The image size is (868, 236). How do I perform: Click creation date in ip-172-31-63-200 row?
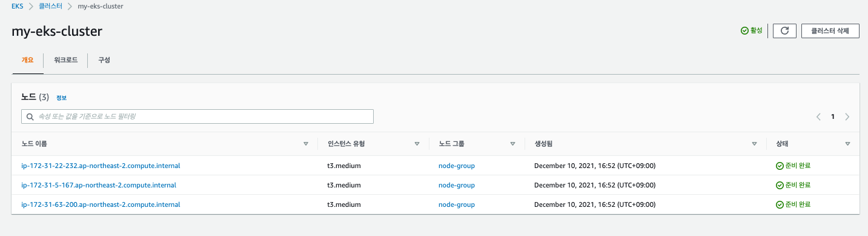click(x=595, y=204)
